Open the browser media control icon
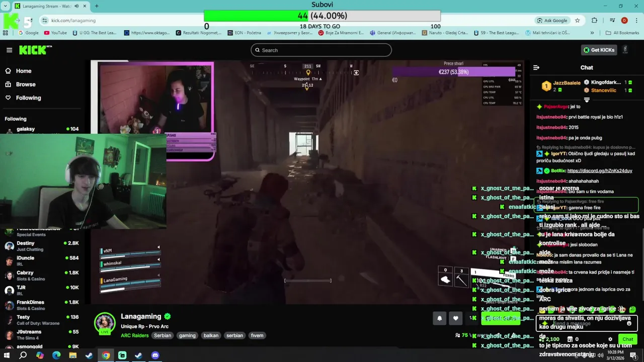 point(612,21)
